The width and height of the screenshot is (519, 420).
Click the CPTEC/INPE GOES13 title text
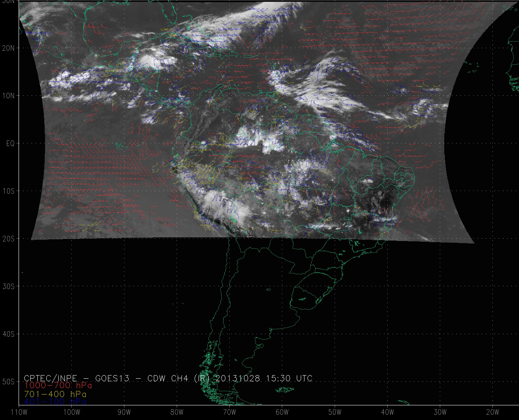coord(77,378)
